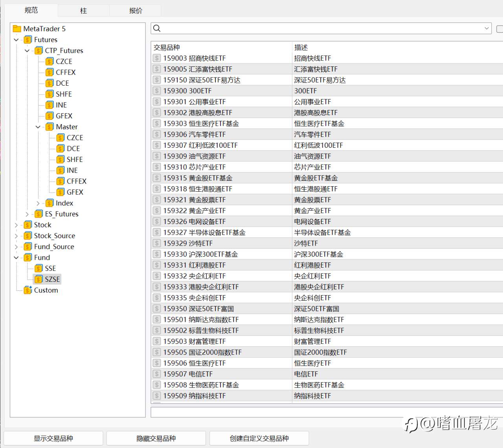The width and height of the screenshot is (503, 448).
Task: Collapse the CTP_Futures tree node
Action: 27,51
